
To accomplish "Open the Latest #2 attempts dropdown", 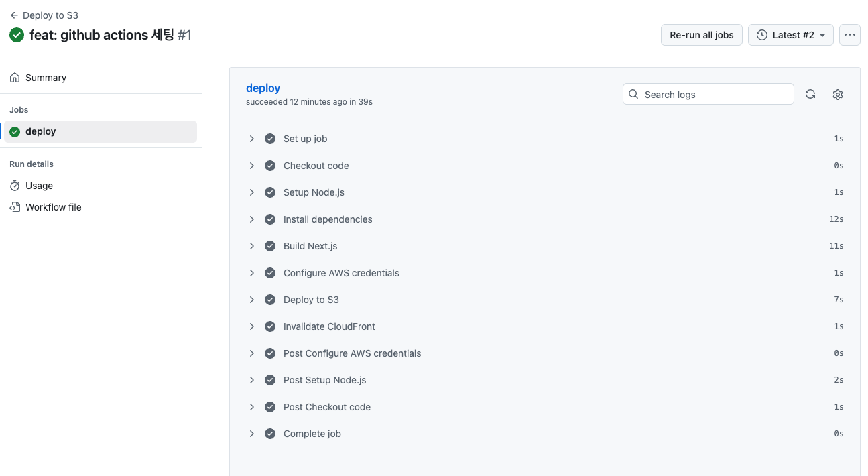I will pos(791,35).
